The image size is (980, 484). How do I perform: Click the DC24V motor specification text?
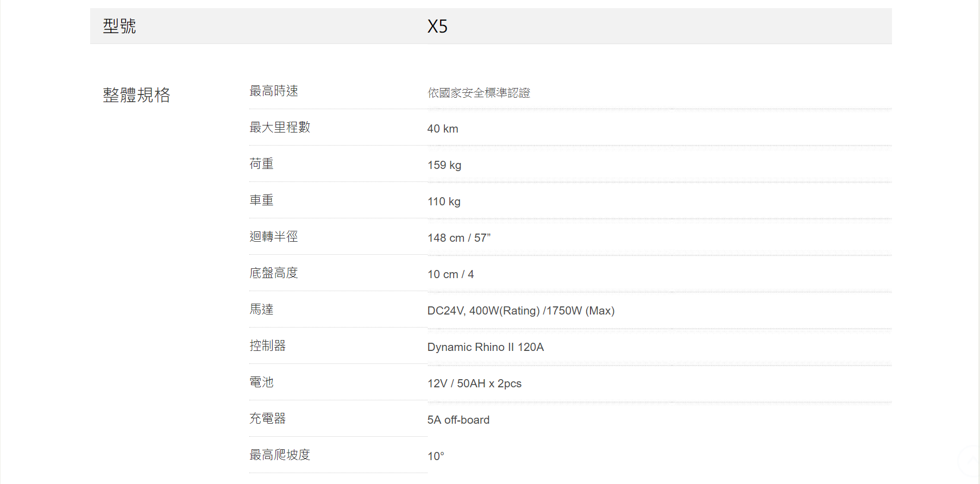coord(521,311)
